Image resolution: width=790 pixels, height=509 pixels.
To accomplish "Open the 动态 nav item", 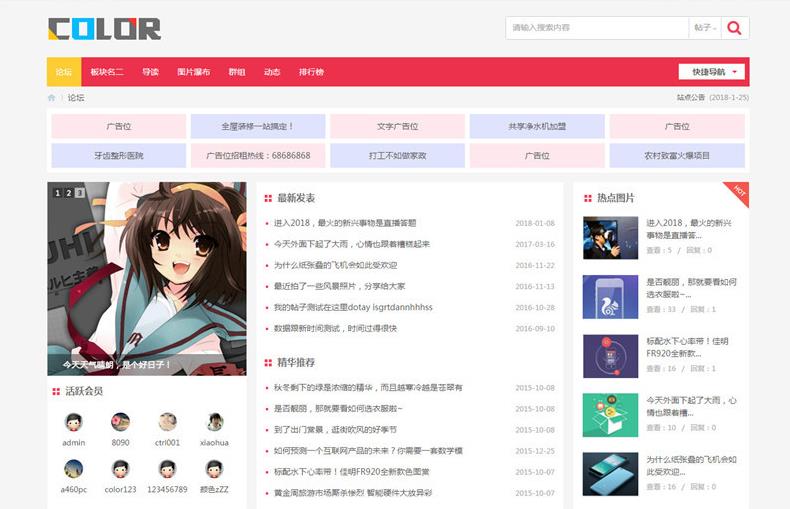I will click(272, 72).
